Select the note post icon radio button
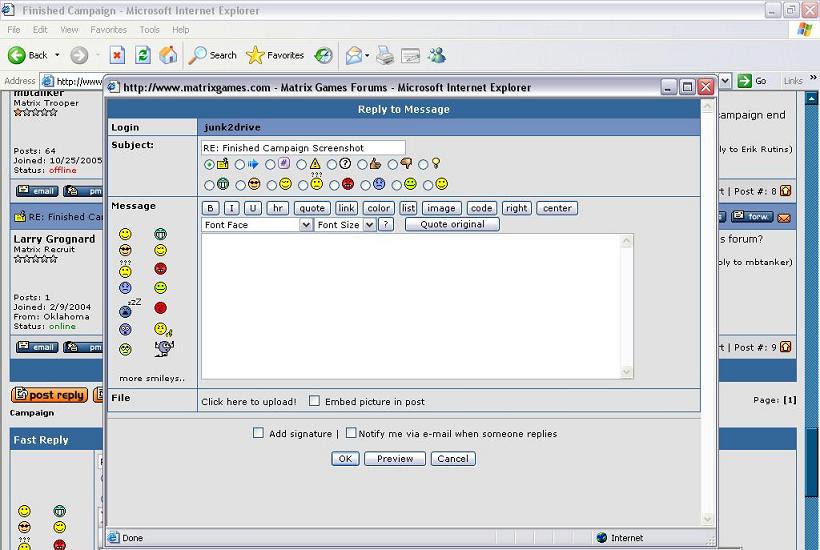 (x=209, y=165)
